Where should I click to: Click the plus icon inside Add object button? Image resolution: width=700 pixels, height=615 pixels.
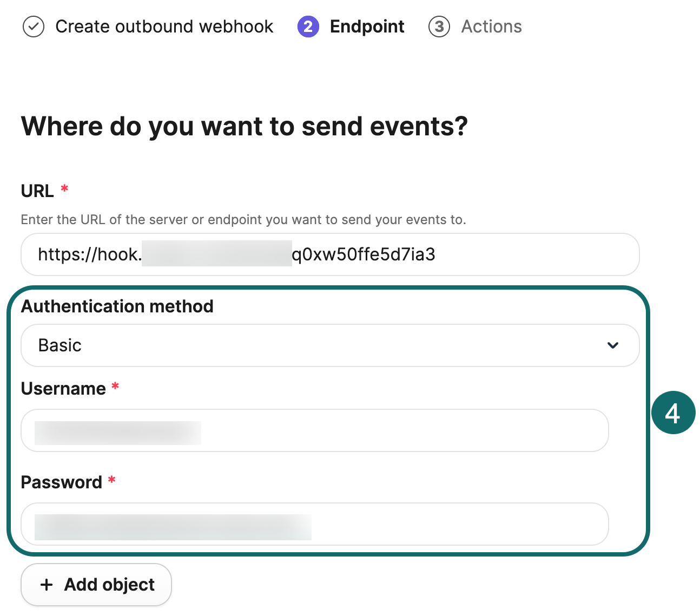pos(46,585)
